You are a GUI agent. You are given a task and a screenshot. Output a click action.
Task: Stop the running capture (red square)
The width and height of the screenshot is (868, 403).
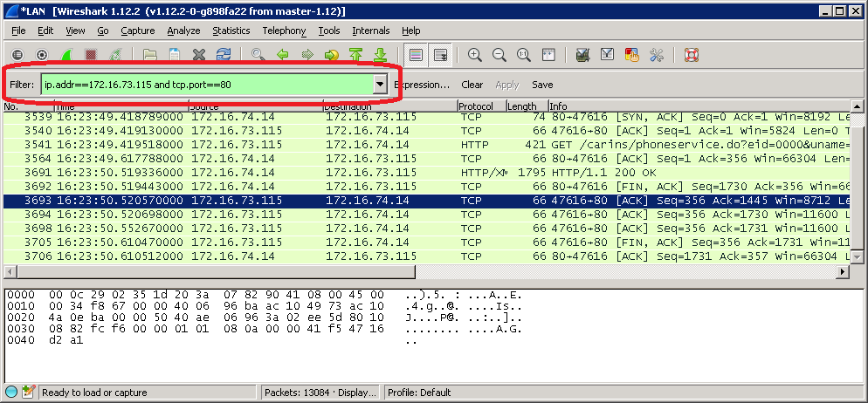coord(90,55)
